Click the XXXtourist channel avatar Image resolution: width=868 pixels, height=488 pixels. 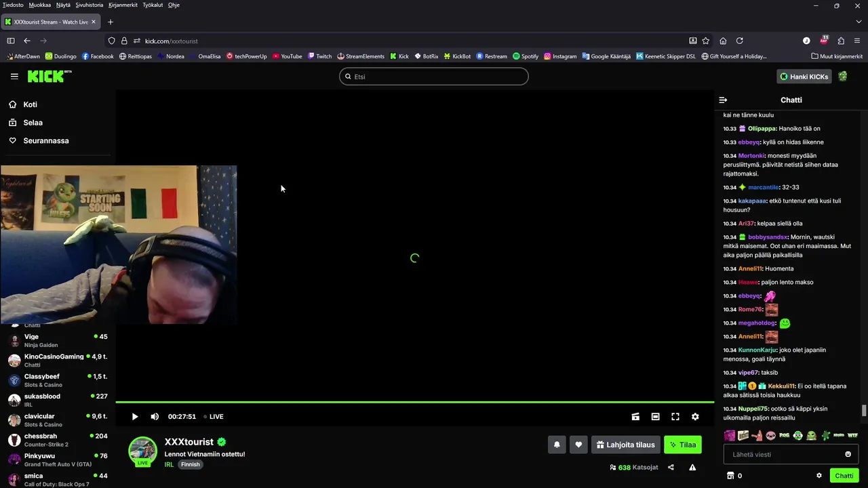142,451
